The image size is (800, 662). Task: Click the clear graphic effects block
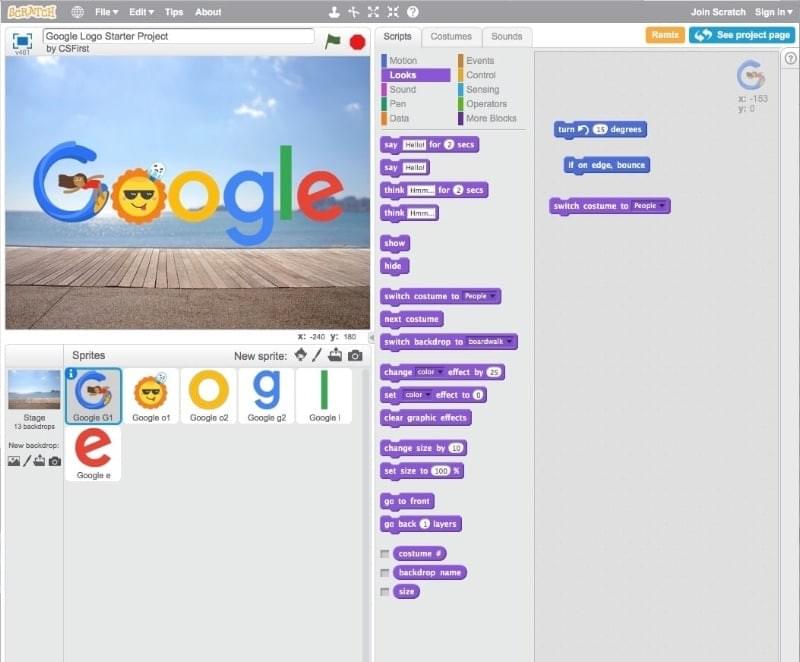click(426, 418)
